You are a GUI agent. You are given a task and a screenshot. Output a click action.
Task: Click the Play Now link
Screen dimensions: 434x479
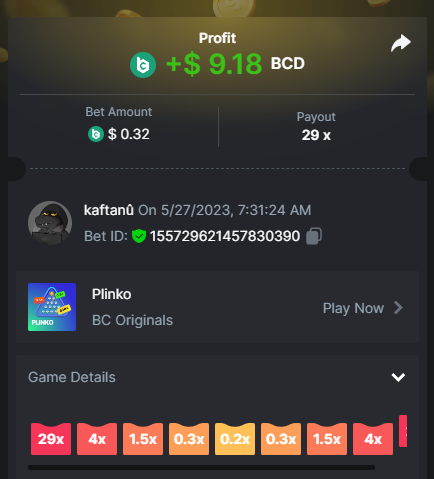(353, 308)
